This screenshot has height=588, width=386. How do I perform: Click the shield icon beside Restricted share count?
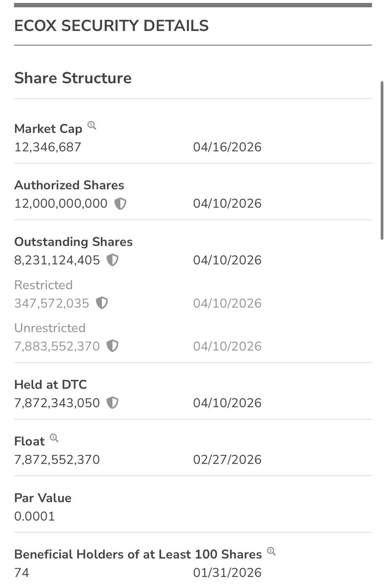102,303
